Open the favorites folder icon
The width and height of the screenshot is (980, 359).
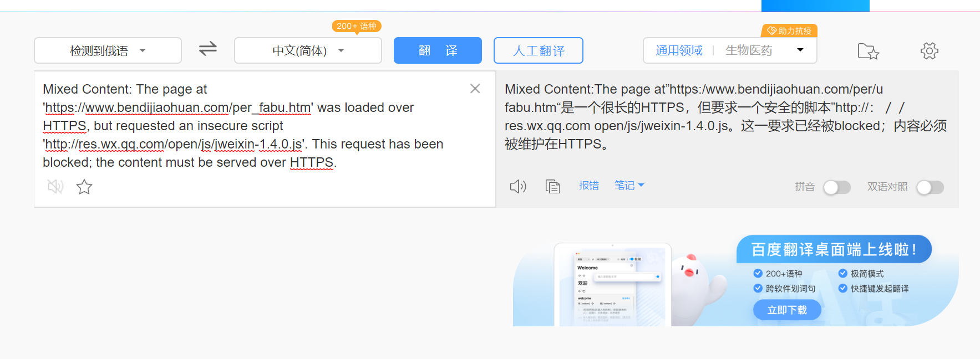click(x=869, y=51)
